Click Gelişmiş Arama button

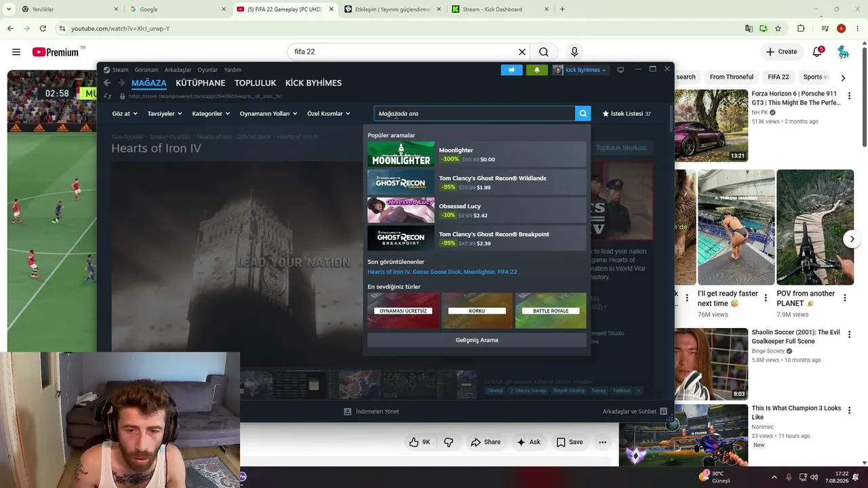pyautogui.click(x=477, y=340)
